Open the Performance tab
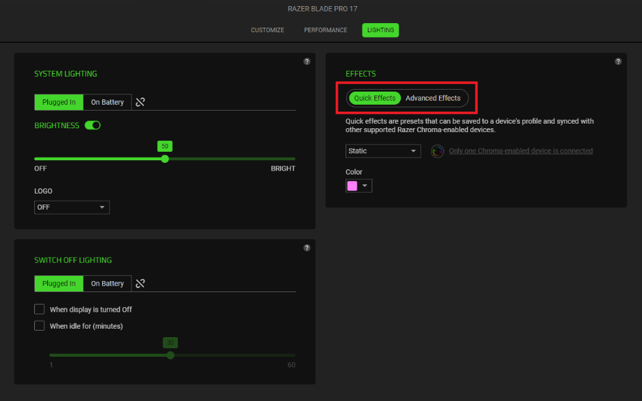The width and height of the screenshot is (642, 401). coord(325,30)
